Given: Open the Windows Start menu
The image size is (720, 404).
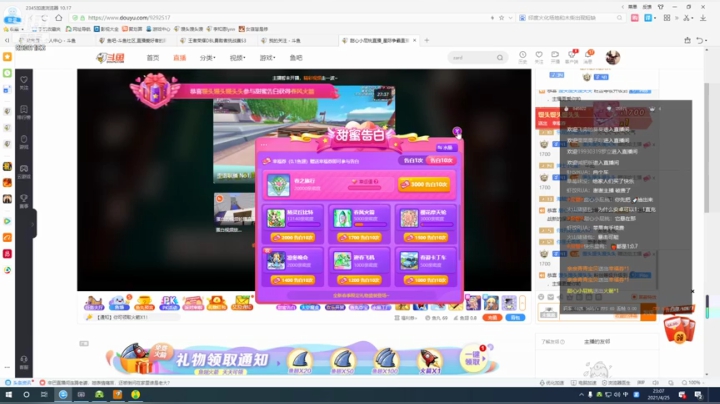Looking at the screenshot, I should click(x=8, y=395).
